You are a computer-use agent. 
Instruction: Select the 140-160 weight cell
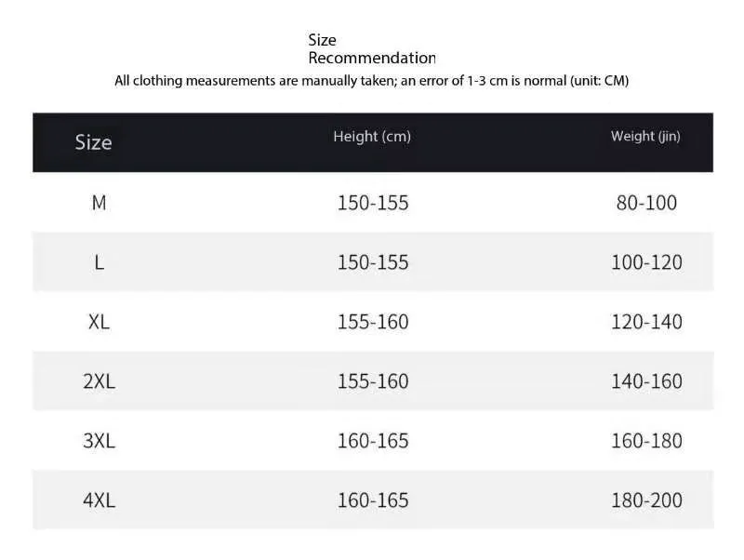(646, 381)
